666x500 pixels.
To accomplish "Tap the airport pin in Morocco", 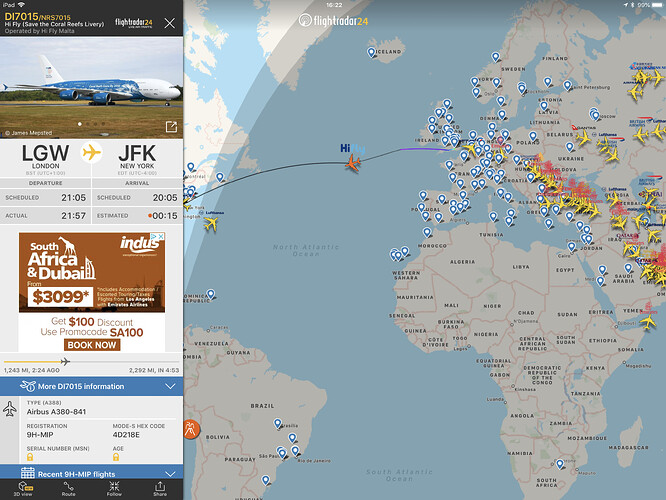I will point(427,232).
